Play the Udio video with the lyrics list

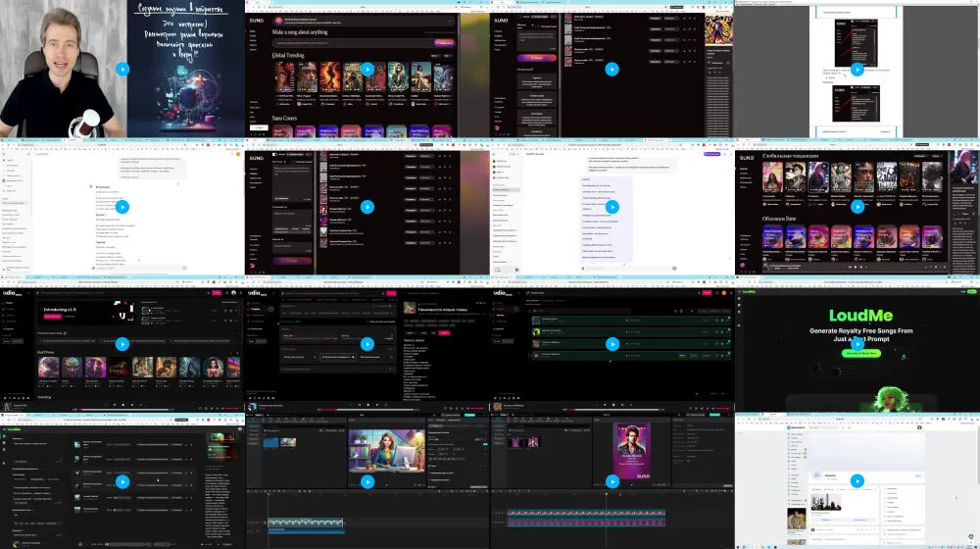[x=367, y=343]
